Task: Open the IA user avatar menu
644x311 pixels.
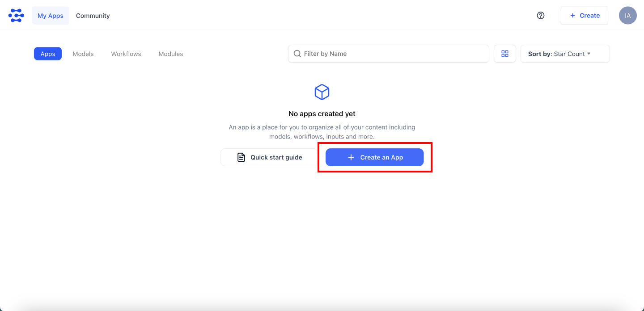Action: (x=627, y=16)
